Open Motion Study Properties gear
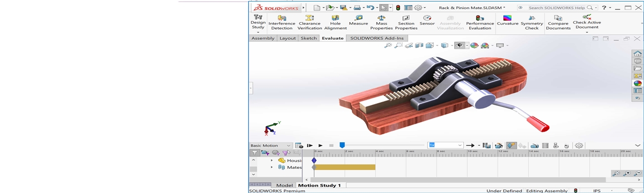 click(x=579, y=145)
